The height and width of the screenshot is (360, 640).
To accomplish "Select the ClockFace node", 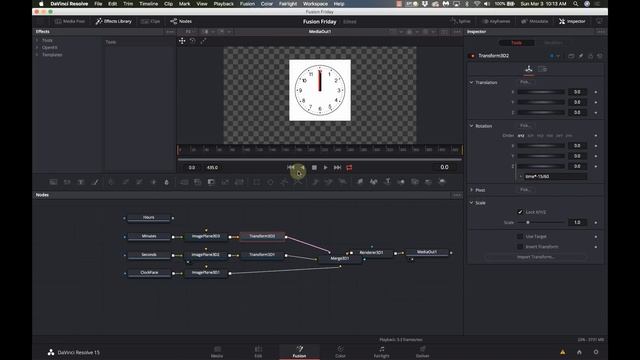I will (x=149, y=273).
